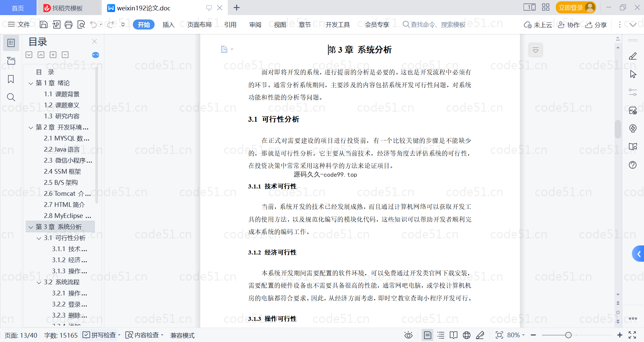Open the export to PDF icon
The width and height of the screenshot is (644, 342).
[x=56, y=24]
